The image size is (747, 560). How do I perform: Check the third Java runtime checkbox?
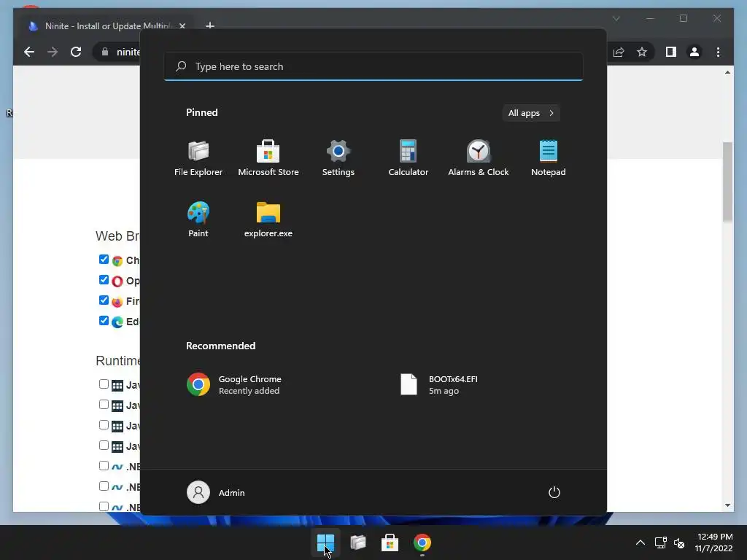tap(104, 425)
